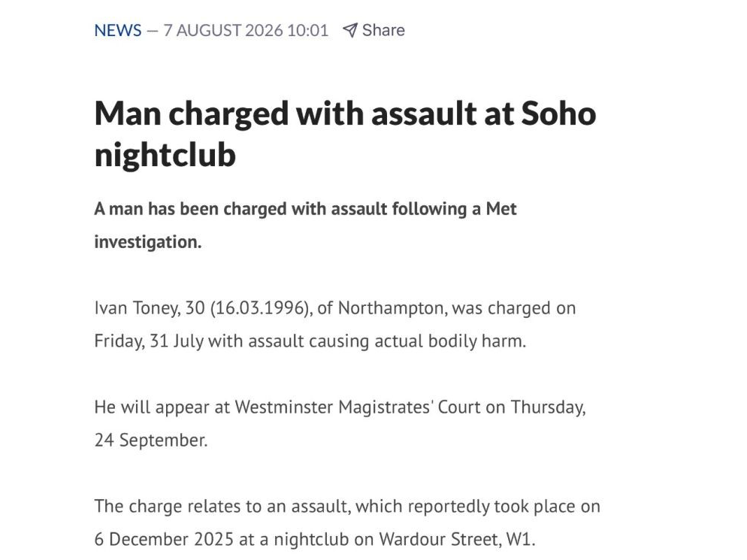The image size is (747, 560).
Task: Click the bold 'Met' in lead sentence
Action: point(501,209)
